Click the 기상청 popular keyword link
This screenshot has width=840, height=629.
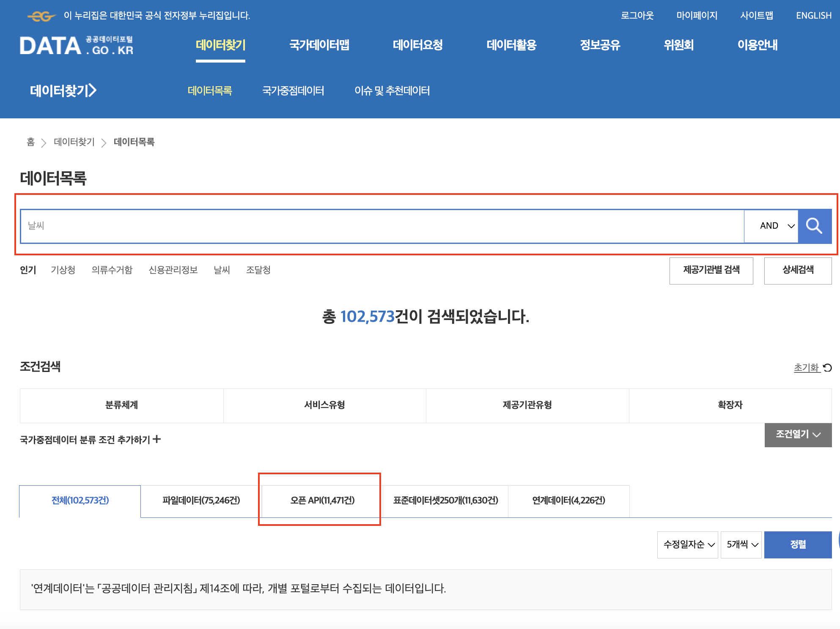pos(63,270)
